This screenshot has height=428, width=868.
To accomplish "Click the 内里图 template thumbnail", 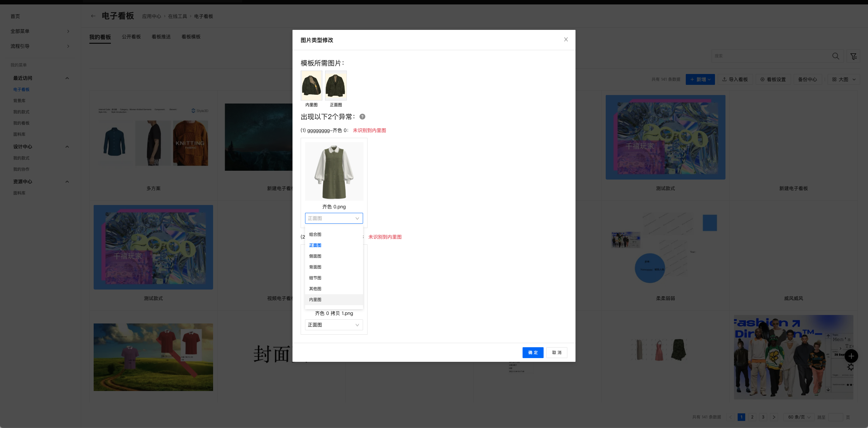I will point(311,86).
